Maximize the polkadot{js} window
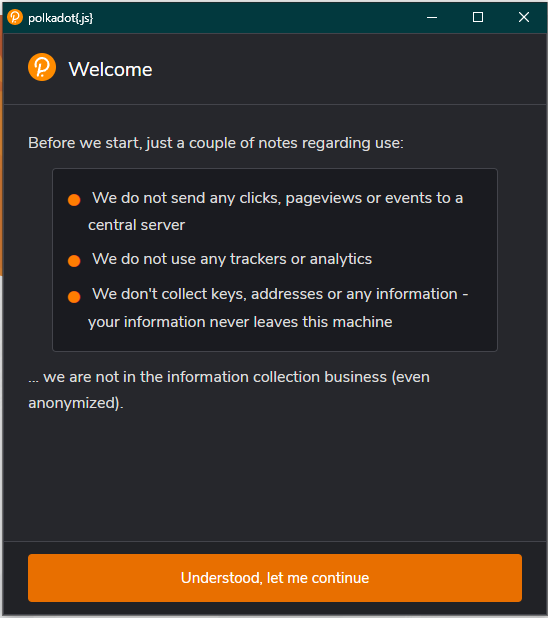548x618 pixels. point(478,17)
